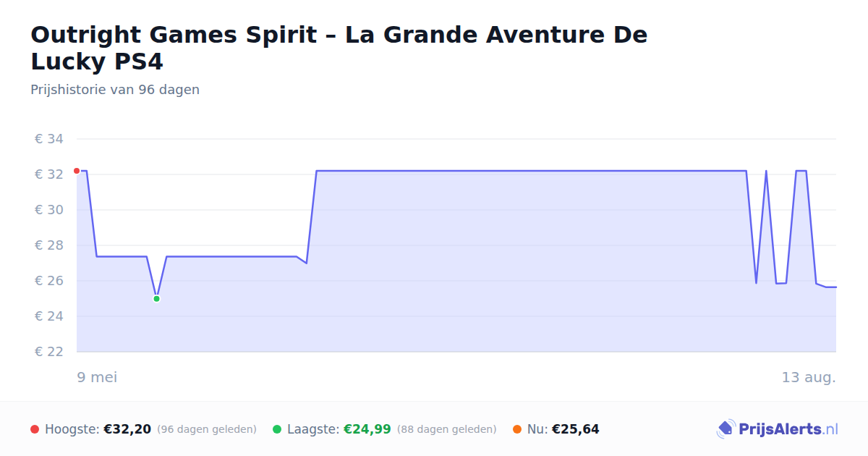Click the product title heading
Image resolution: width=868 pixels, height=456 pixels.
339,48
